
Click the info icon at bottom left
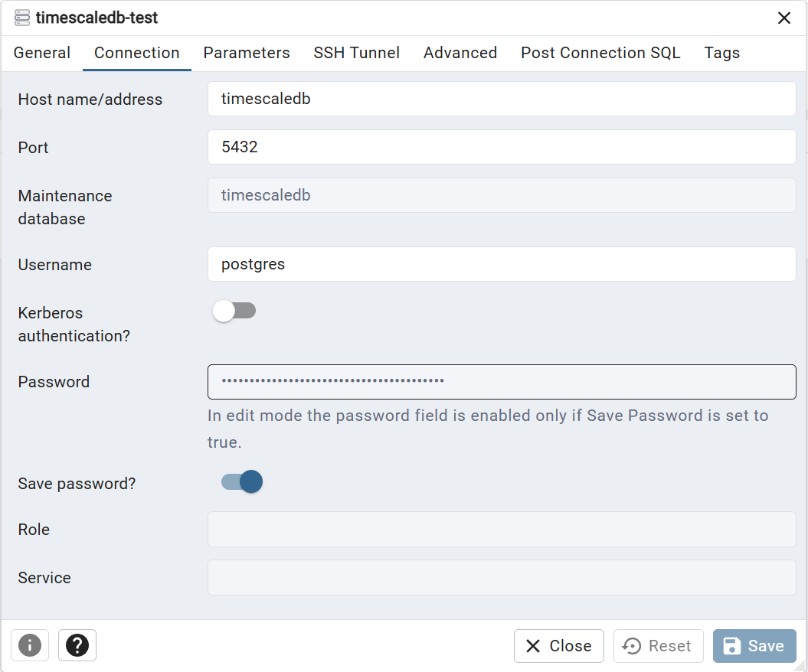point(30,645)
